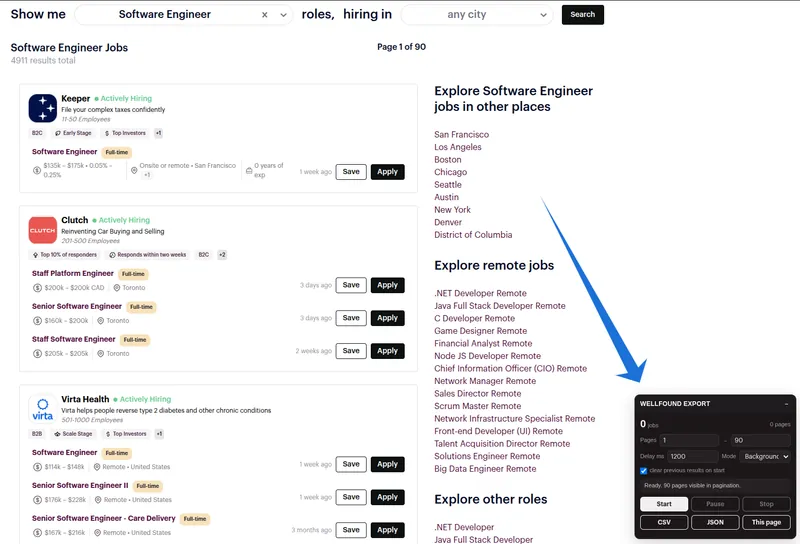Minimize the Wellfound Export panel

786,404
